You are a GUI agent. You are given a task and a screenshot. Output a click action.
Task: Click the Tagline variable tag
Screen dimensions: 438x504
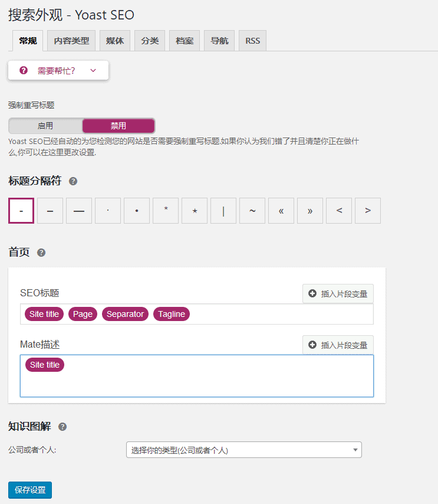click(172, 314)
